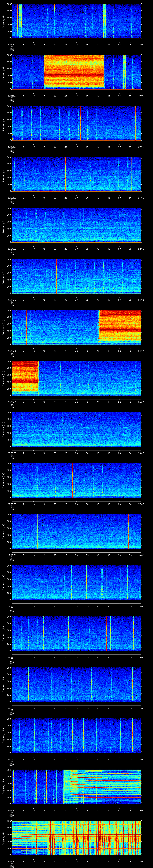Click the 22:21:00 start time label

pos(12,249)
